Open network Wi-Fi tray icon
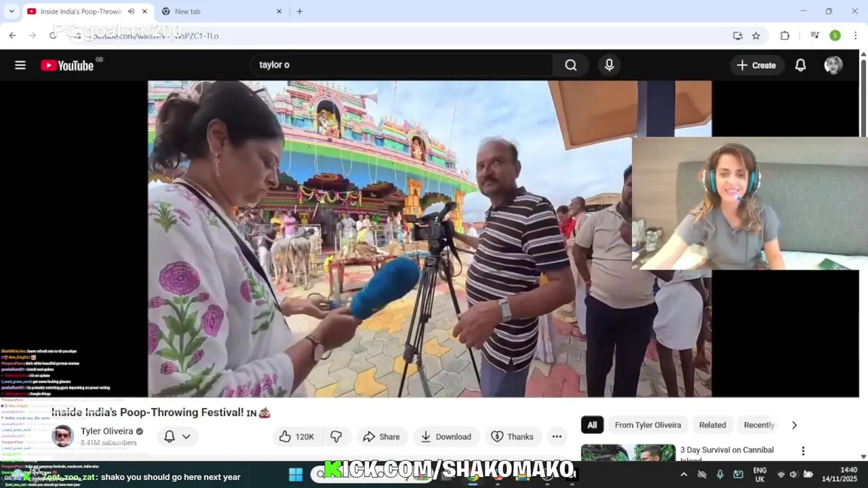Viewport: 868px width, 488px height. point(781,474)
